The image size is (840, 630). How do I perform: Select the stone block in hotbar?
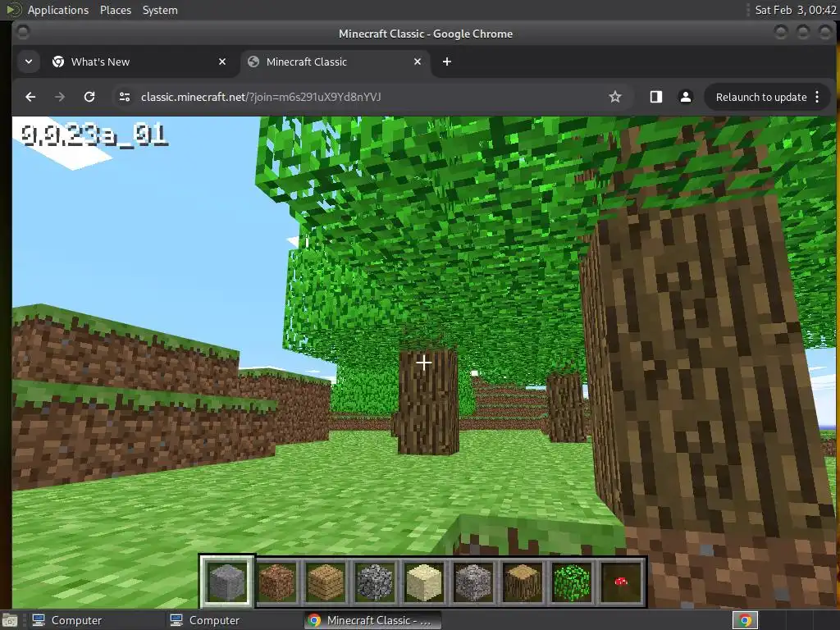[x=227, y=582]
